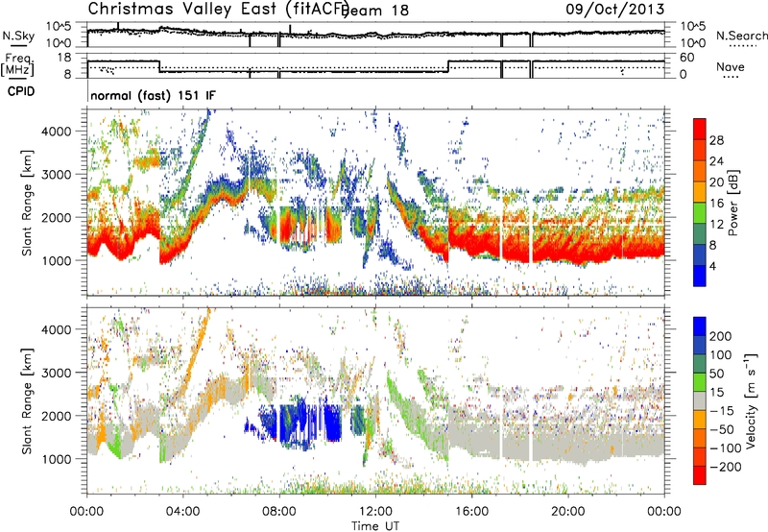Click the 'normal (fast) 151 IF' text

(153, 95)
